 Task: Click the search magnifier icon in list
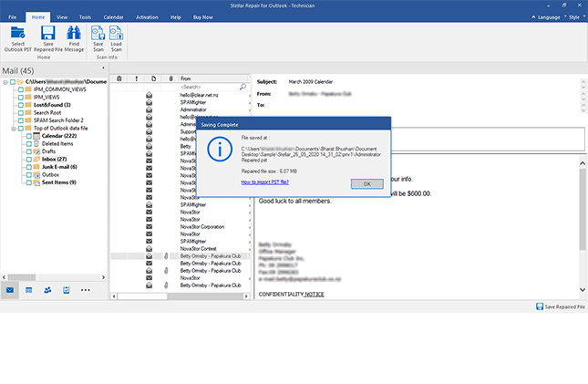243,87
